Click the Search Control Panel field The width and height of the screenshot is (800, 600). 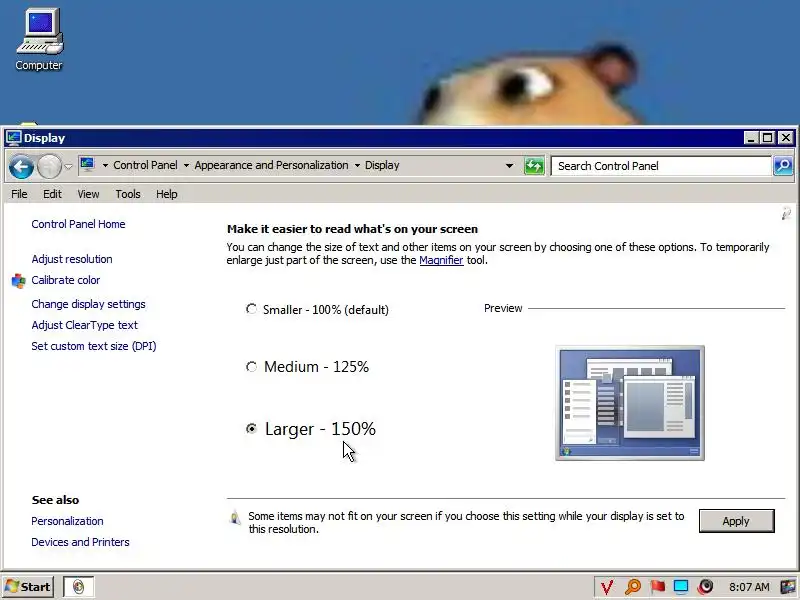click(661, 166)
